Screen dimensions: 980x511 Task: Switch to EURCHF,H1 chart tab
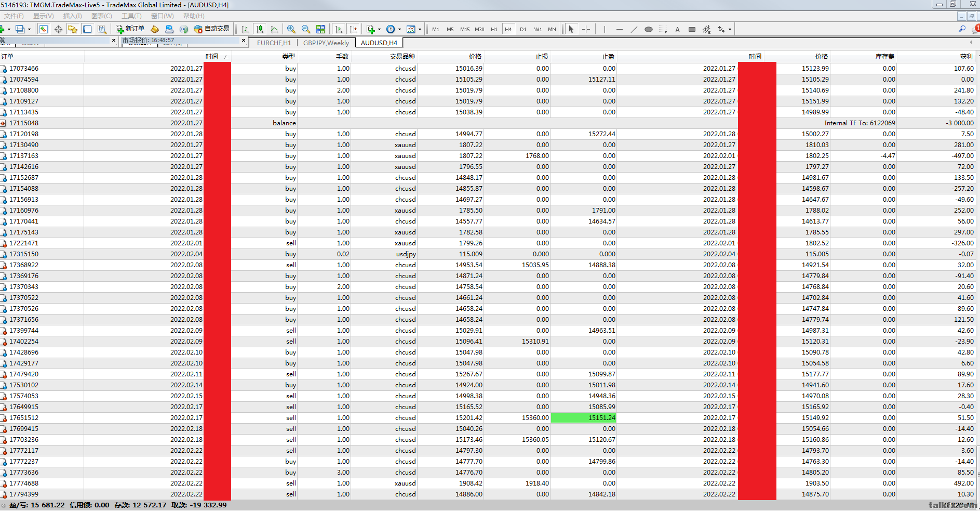[274, 43]
